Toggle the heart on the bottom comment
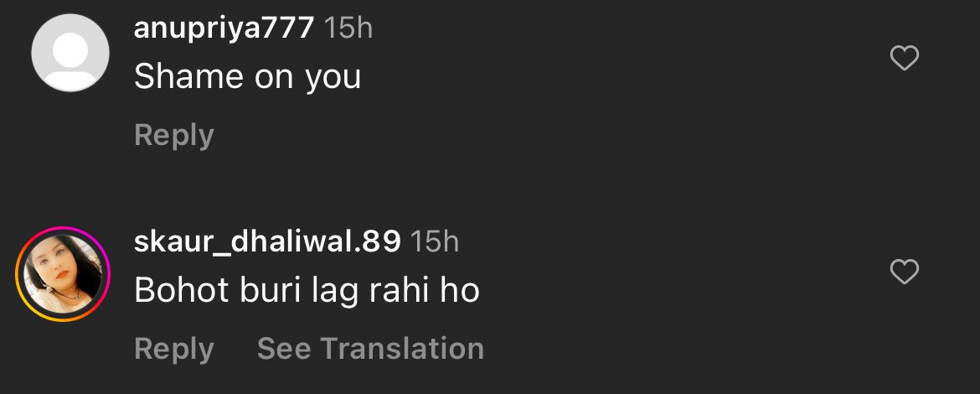980x394 pixels. 904,272
